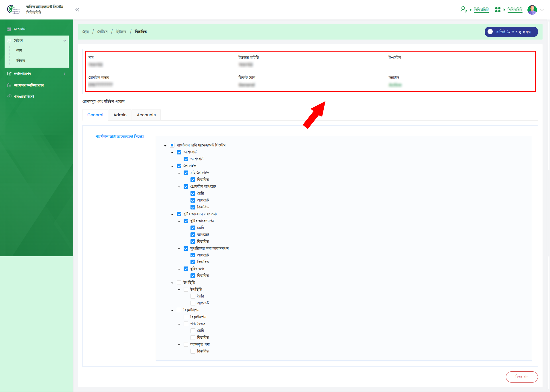
Task: Open the user avatar profile picture
Action: (x=532, y=10)
